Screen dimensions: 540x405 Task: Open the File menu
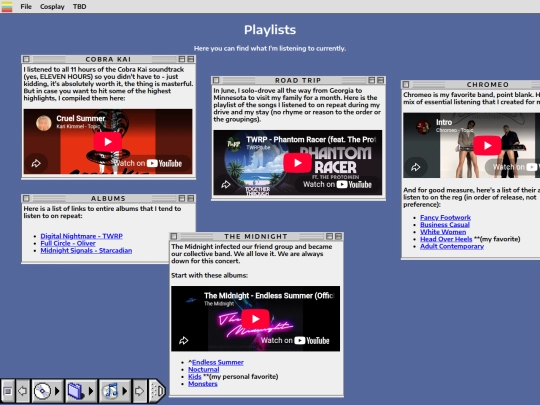[x=26, y=7]
